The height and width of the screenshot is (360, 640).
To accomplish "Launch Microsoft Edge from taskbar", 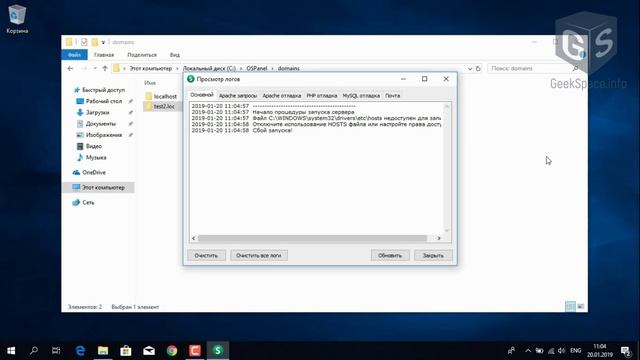I will 80,351.
